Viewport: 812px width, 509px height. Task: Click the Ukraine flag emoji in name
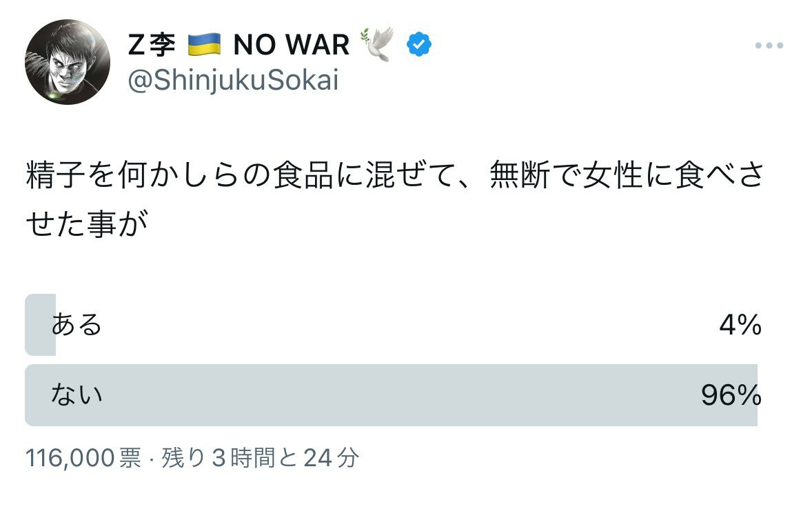tap(204, 45)
